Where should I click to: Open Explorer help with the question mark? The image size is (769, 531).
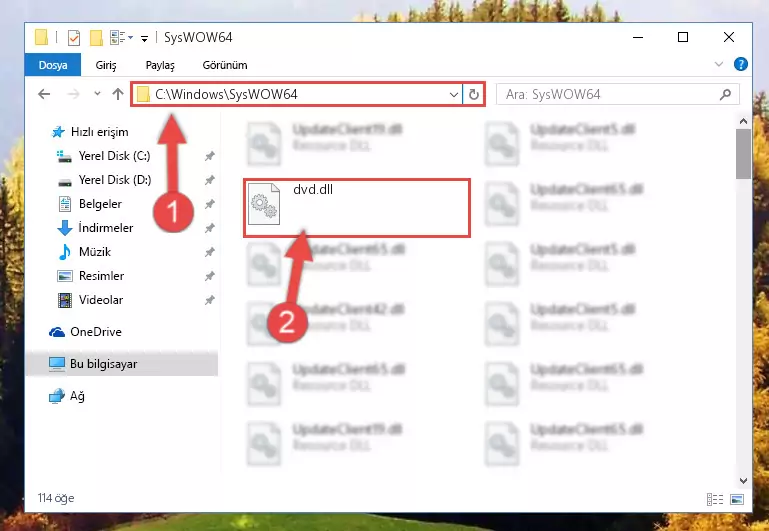[x=741, y=64]
